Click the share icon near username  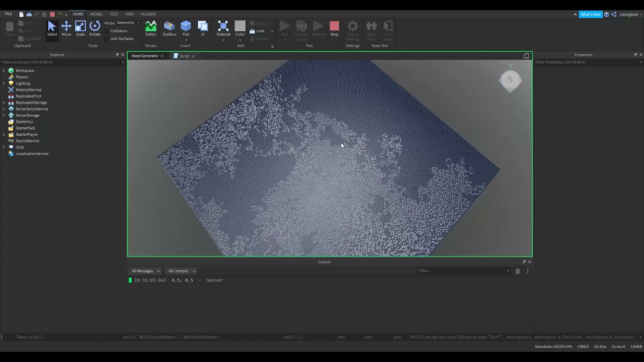click(x=614, y=14)
